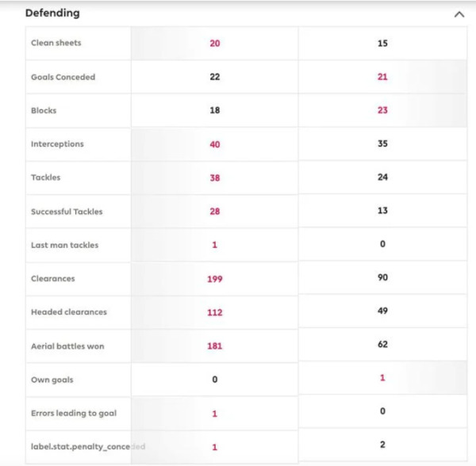Screen dimensions: 476x466
Task: Click the 199 clearances value
Action: tap(214, 279)
